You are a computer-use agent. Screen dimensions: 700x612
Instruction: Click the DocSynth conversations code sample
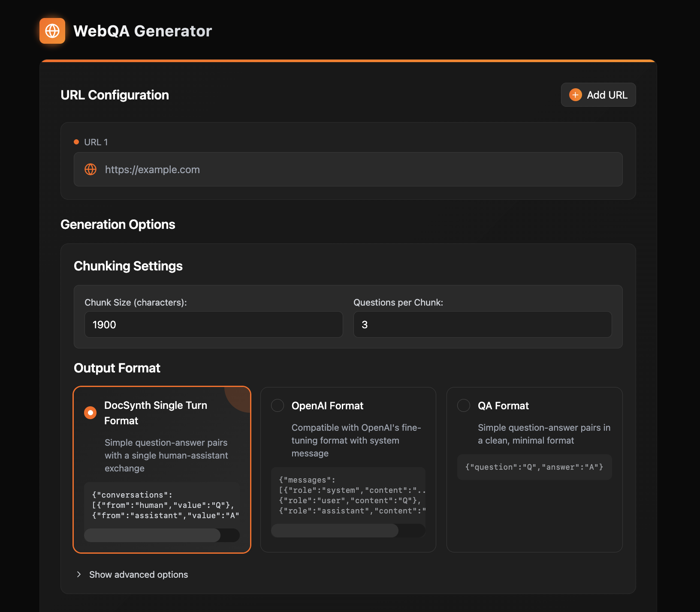point(162,505)
